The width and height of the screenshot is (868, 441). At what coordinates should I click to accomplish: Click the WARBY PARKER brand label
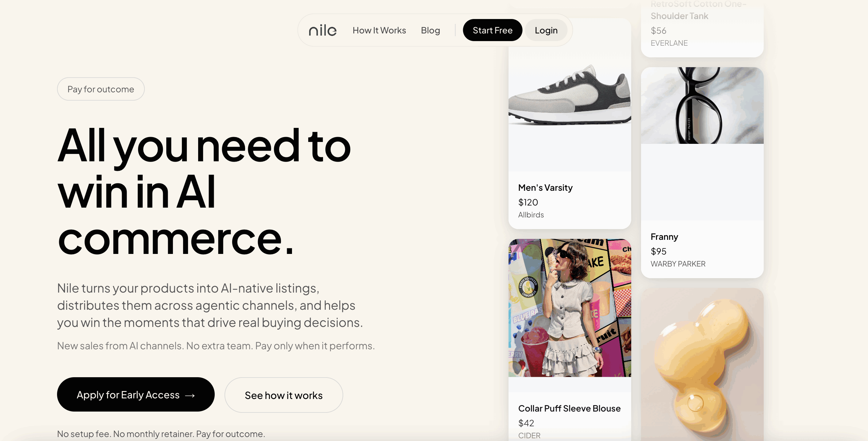678,264
